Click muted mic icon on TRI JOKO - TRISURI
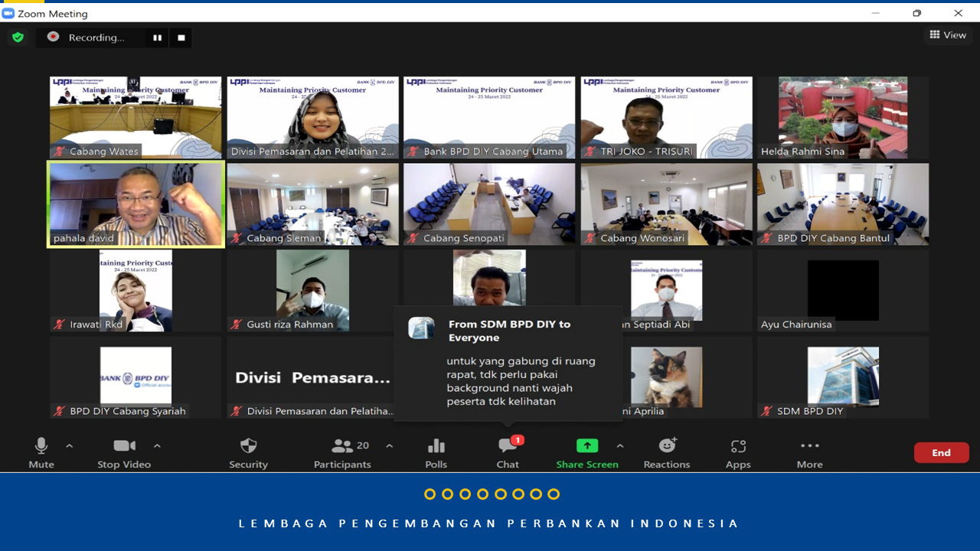The height and width of the screenshot is (551, 980). (x=590, y=152)
